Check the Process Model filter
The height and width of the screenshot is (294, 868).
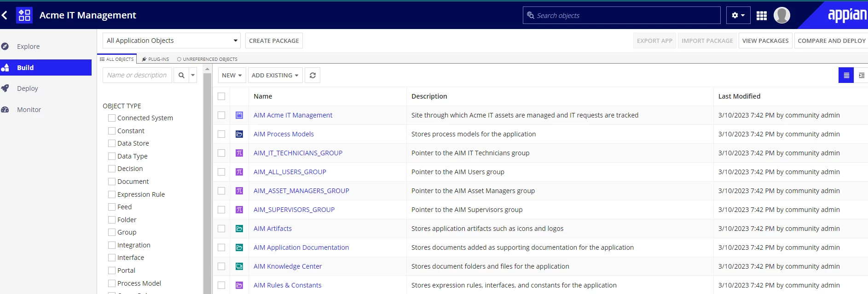112,283
